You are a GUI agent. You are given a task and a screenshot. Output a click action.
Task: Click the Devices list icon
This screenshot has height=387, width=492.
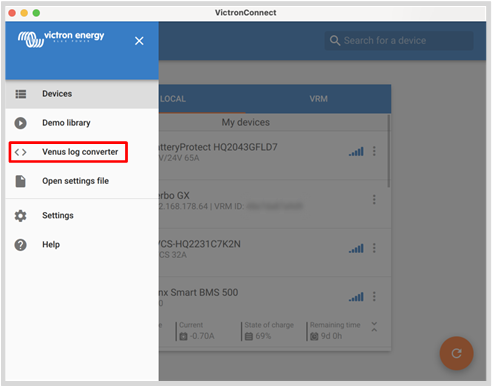tap(21, 94)
